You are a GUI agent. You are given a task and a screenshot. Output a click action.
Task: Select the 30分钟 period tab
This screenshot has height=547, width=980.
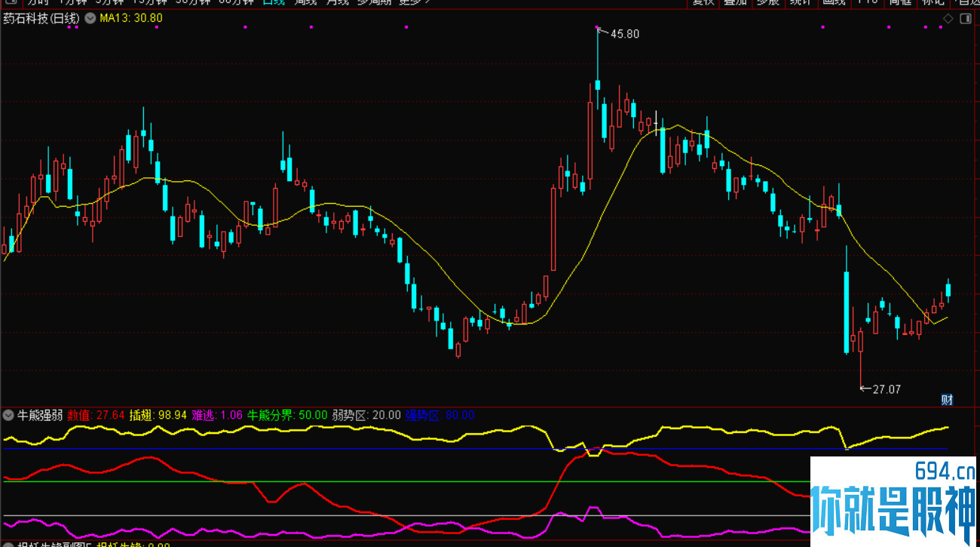(x=193, y=3)
